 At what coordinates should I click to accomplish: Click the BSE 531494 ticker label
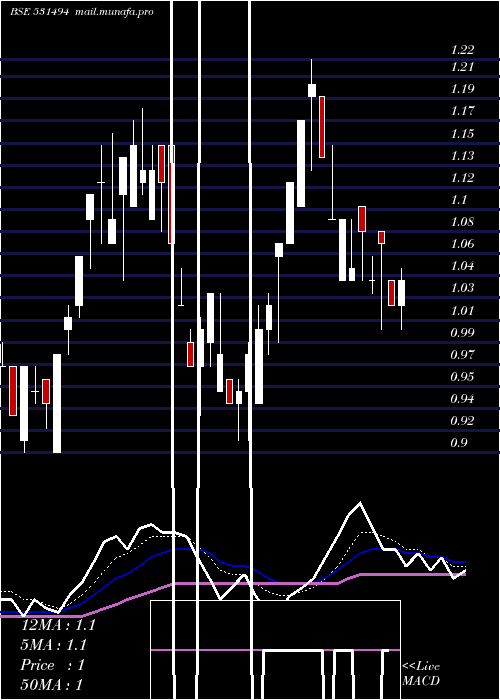[39, 12]
